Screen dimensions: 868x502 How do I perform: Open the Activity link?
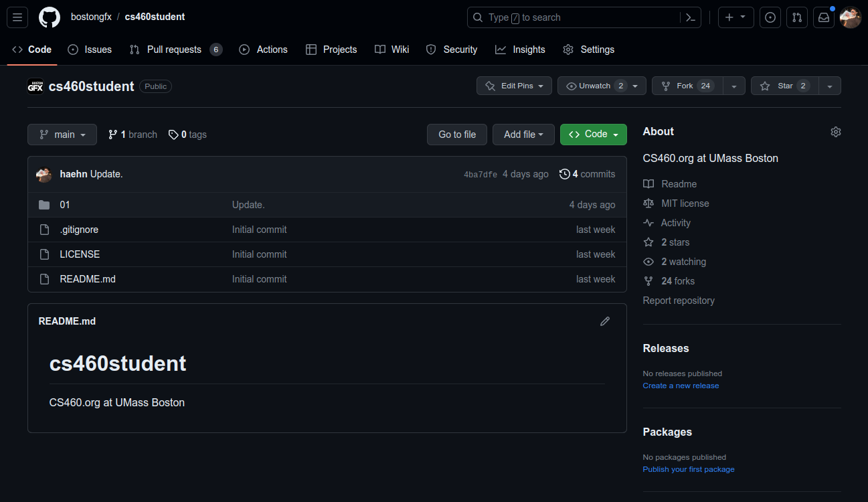point(667,223)
